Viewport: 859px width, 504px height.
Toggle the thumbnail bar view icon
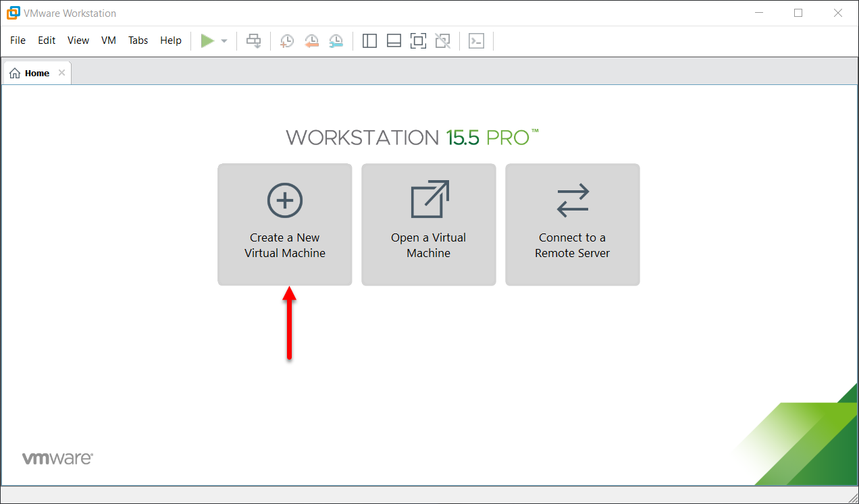point(394,41)
